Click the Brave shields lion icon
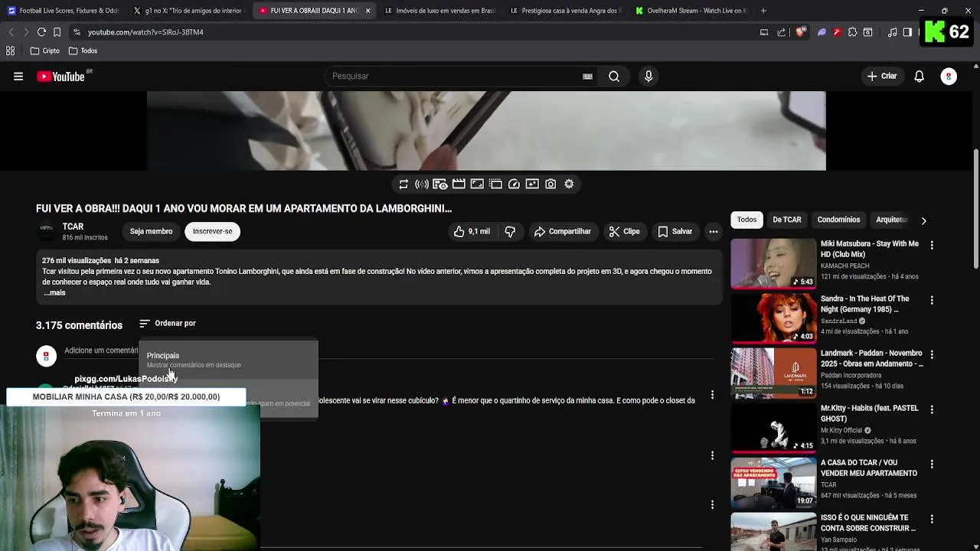Image resolution: width=980 pixels, height=551 pixels. click(x=801, y=32)
